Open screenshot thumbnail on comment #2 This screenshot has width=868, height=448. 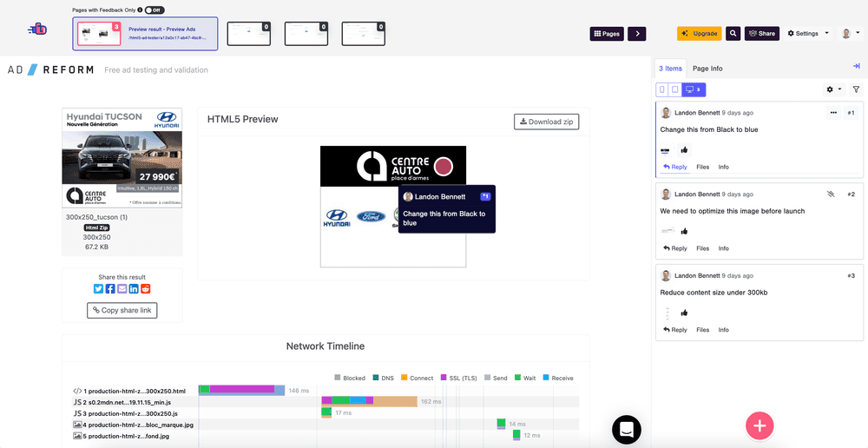(x=667, y=231)
